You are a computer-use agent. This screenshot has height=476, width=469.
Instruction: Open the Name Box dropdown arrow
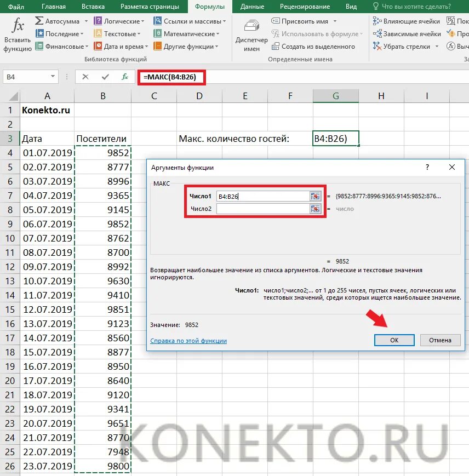coord(53,77)
